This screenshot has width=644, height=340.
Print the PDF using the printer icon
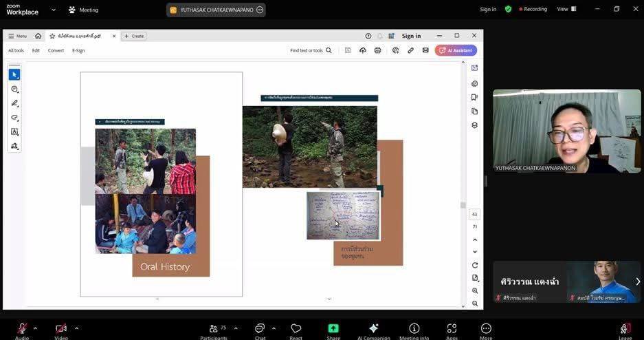pyautogui.click(x=377, y=50)
